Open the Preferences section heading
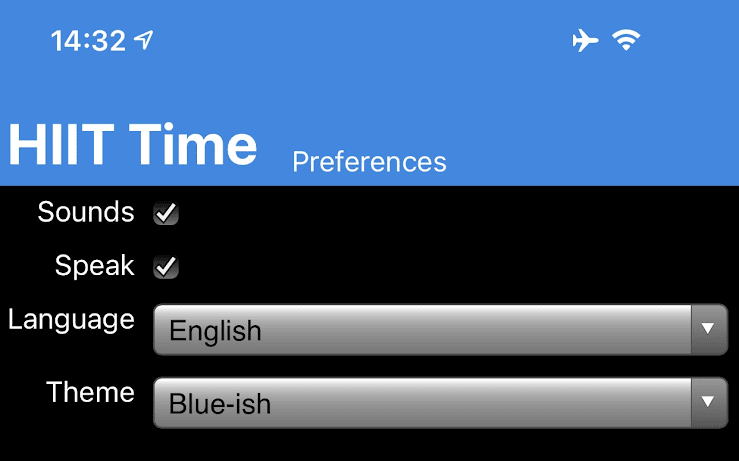The image size is (739, 461). pos(369,161)
